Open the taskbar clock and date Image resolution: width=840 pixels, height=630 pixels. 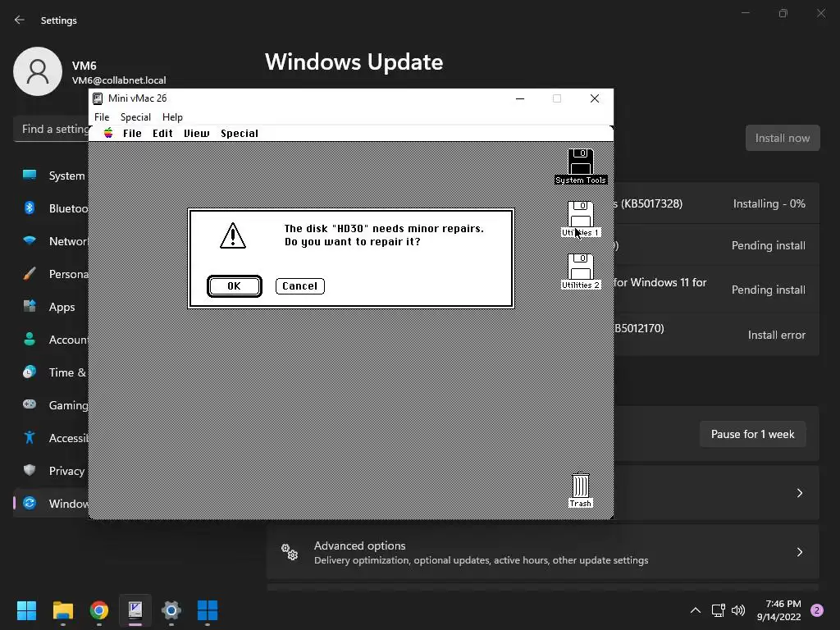[x=778, y=610]
